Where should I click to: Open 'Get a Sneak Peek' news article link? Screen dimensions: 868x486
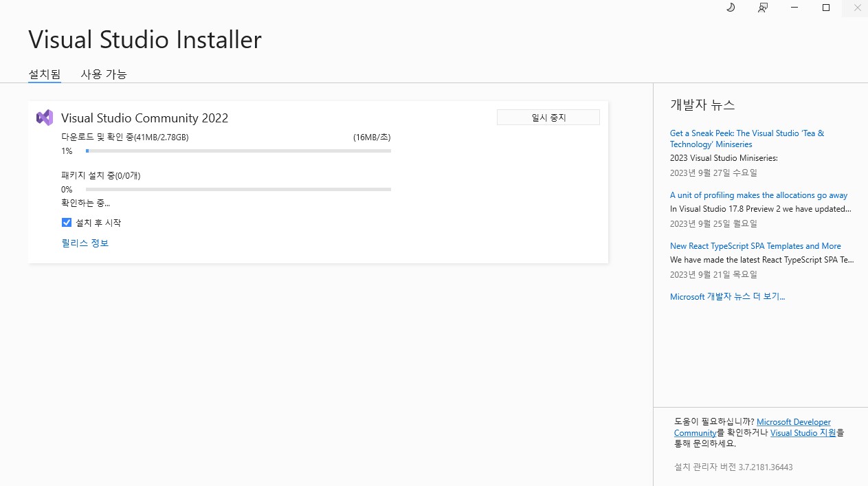[747, 138]
